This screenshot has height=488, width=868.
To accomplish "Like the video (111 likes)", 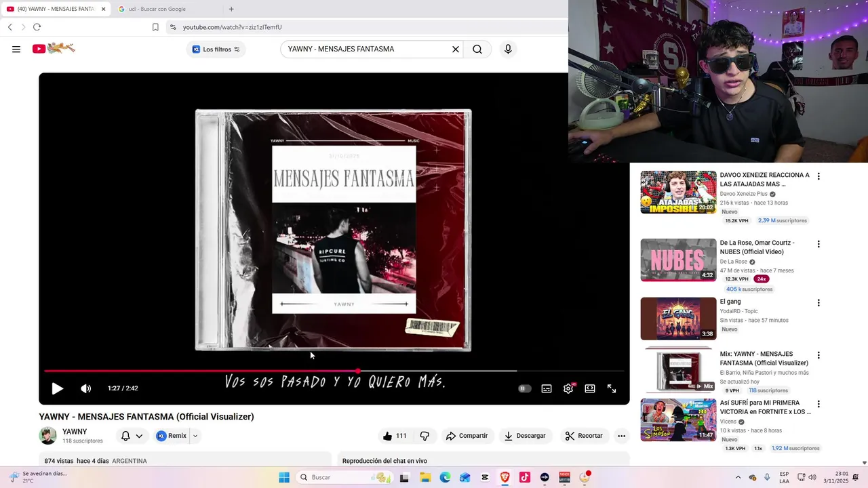I will pyautogui.click(x=395, y=436).
